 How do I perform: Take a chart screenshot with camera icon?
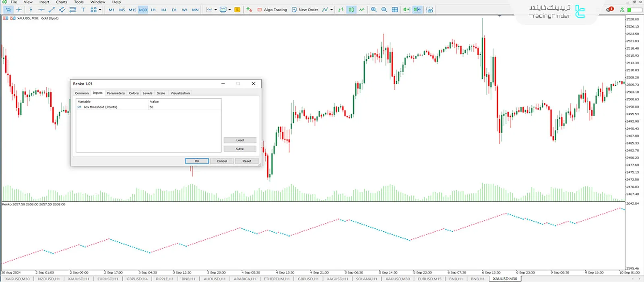(x=429, y=10)
